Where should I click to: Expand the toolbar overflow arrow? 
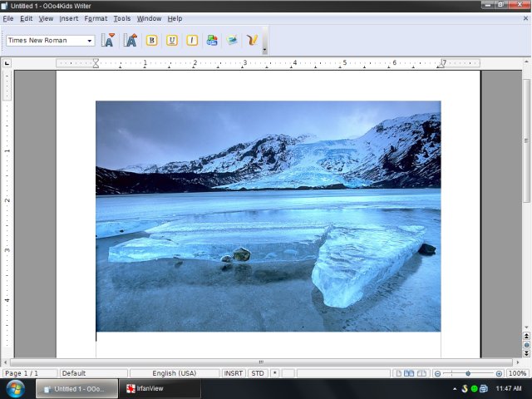[x=264, y=50]
